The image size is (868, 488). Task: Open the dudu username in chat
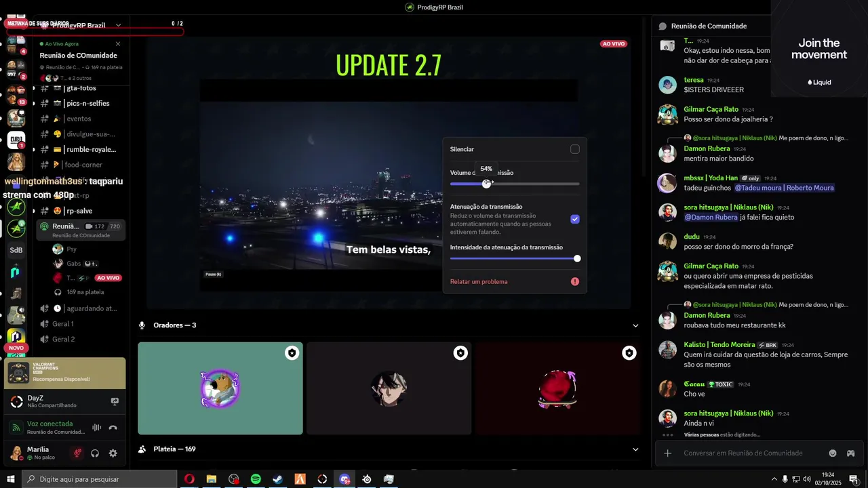click(692, 237)
